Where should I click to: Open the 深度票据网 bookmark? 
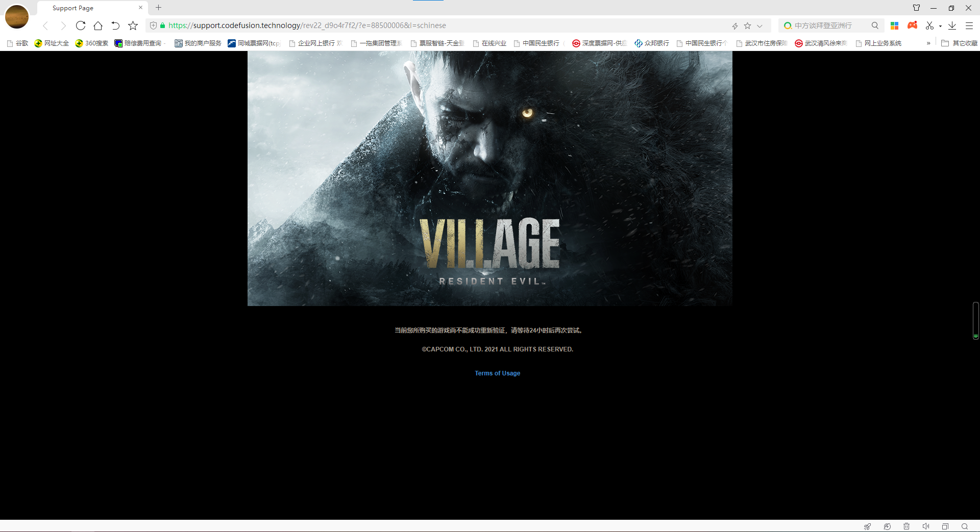[x=599, y=43]
